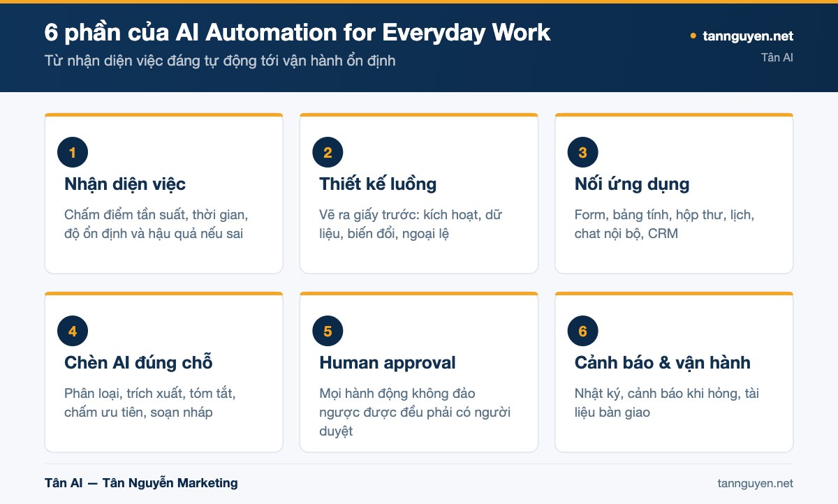Open tannguyen.net link in the header

click(748, 36)
